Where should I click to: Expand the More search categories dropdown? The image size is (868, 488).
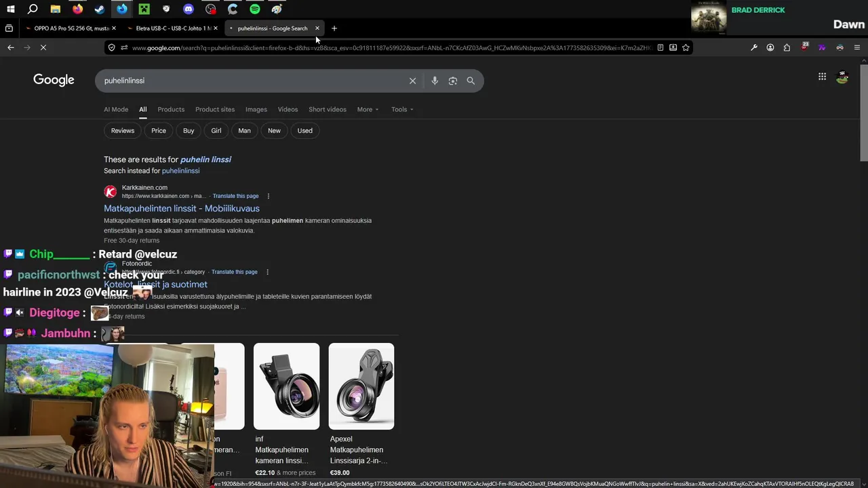click(368, 109)
